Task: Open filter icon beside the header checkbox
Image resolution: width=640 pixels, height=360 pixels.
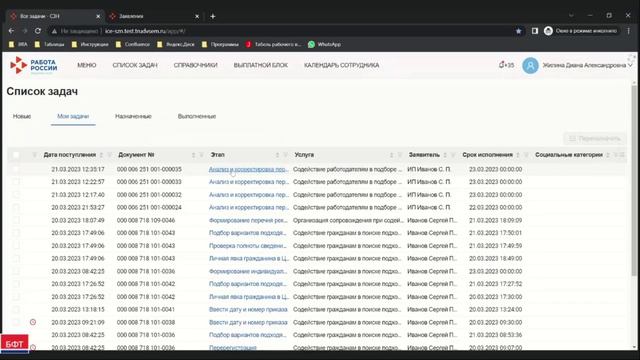Action: click(x=35, y=155)
